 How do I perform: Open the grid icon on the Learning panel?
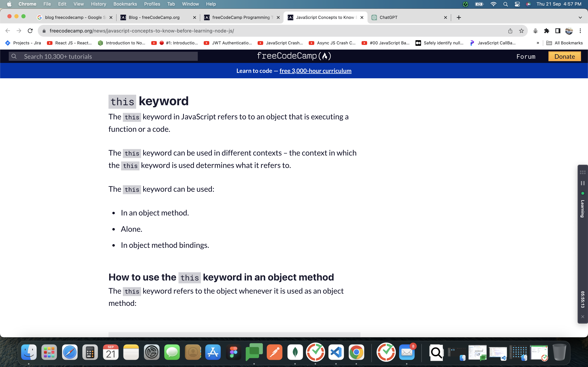tap(583, 172)
